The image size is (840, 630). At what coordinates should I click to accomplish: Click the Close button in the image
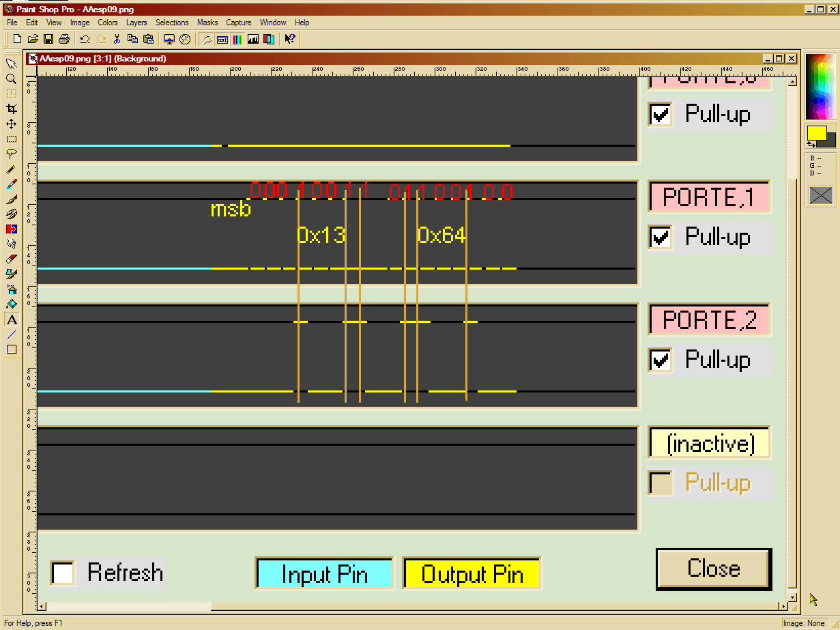point(714,569)
